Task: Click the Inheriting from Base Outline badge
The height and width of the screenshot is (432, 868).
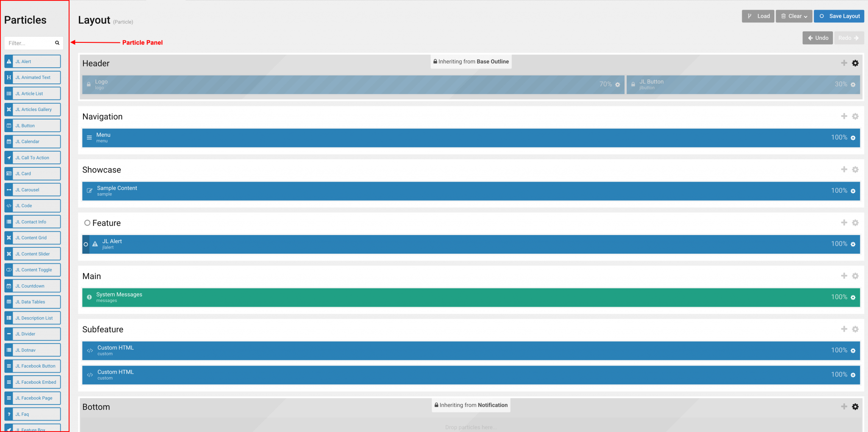Action: click(x=471, y=61)
